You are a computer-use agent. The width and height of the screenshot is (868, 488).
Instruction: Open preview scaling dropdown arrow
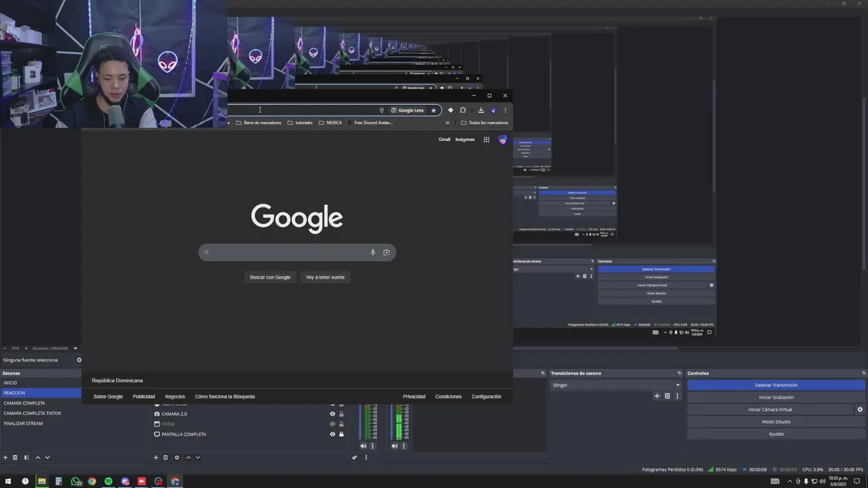coord(75,348)
